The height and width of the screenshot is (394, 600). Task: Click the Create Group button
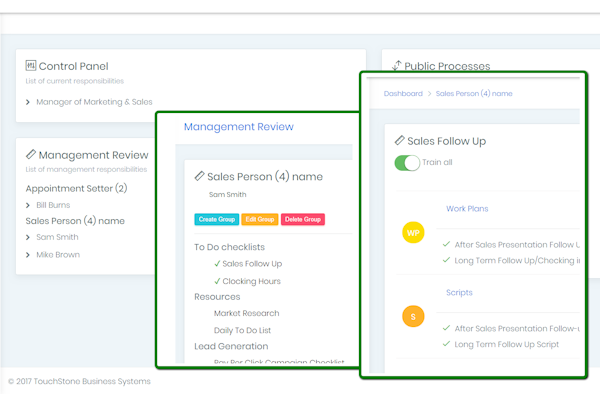point(217,219)
